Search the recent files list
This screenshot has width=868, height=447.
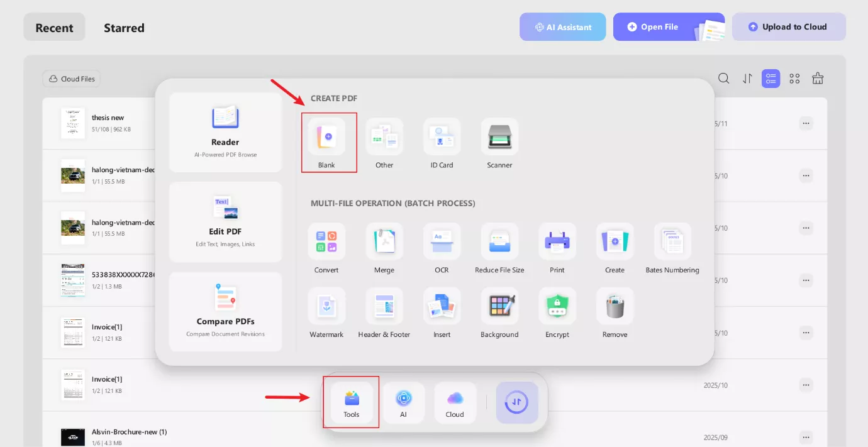tap(724, 79)
